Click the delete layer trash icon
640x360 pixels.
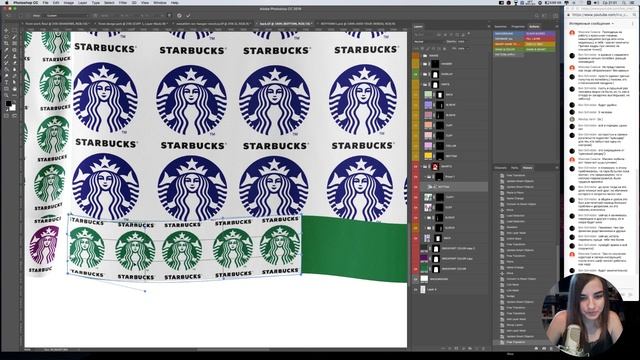tap(483, 348)
